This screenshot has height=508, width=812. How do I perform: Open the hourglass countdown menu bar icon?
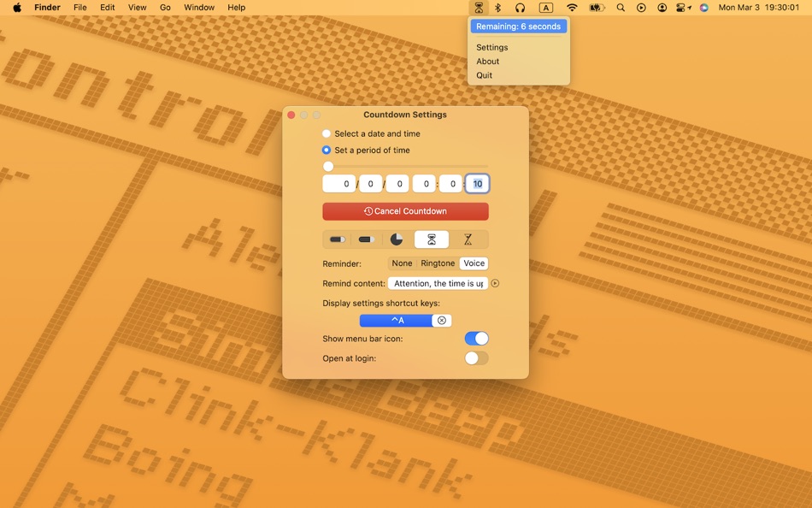[479, 7]
